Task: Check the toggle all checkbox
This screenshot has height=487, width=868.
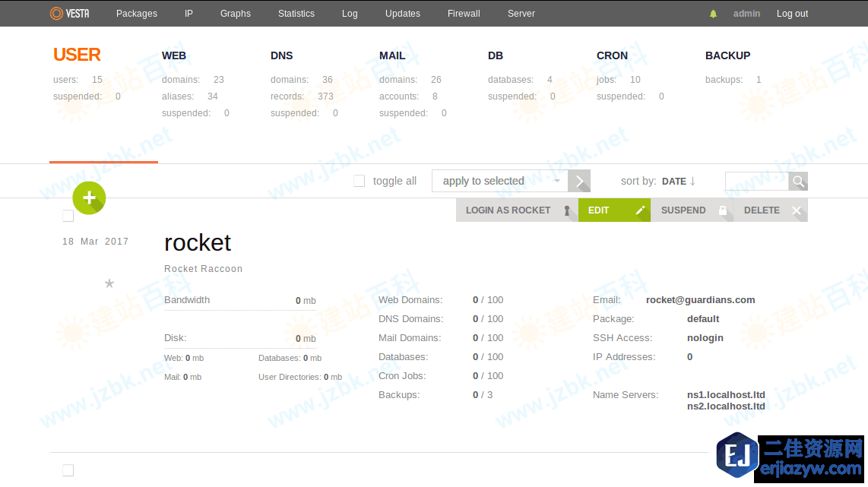Action: click(360, 181)
